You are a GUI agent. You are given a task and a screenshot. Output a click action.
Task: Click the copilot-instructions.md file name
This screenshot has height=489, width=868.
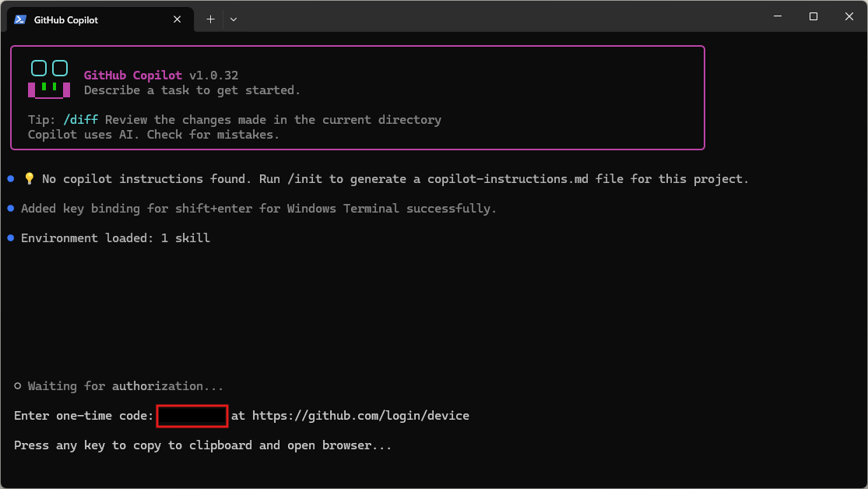tap(525, 179)
